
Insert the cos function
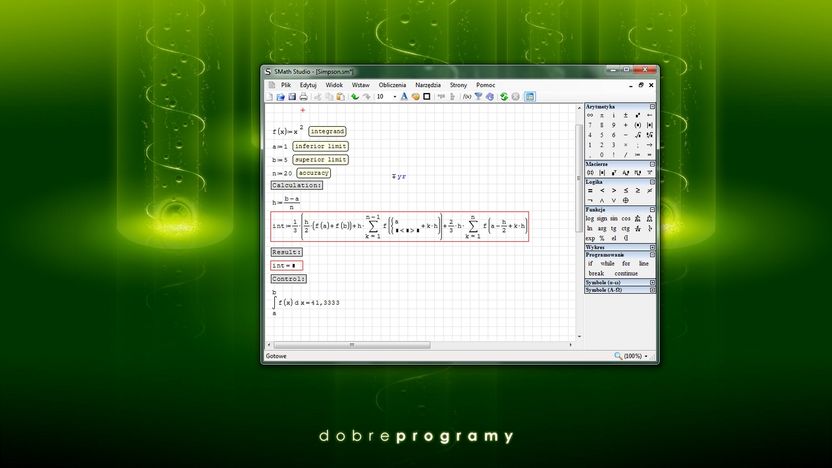tap(626, 219)
